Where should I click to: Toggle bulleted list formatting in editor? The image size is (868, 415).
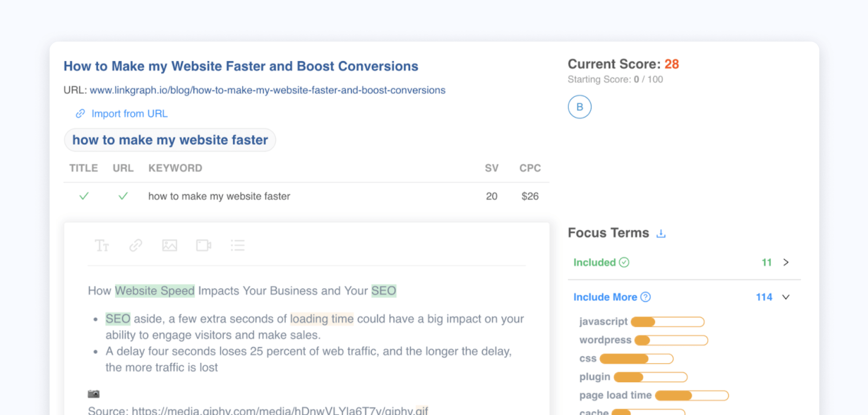[238, 246]
